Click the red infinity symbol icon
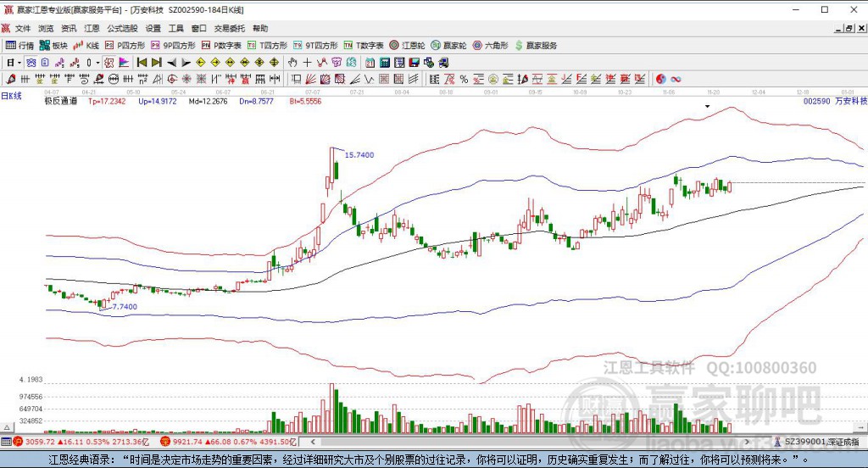868x468 pixels. (676, 79)
